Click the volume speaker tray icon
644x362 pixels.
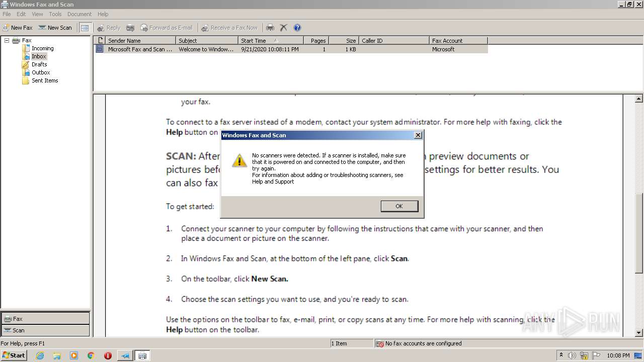pos(572,355)
